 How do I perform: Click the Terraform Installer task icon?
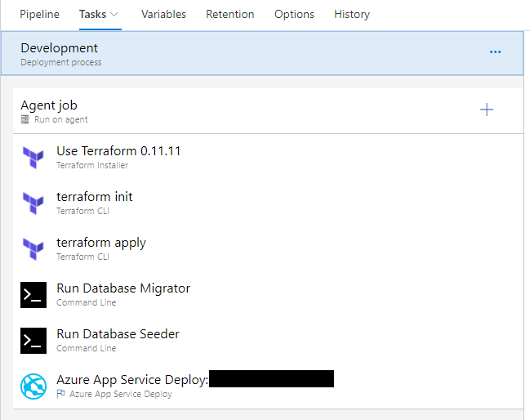pyautogui.click(x=33, y=157)
